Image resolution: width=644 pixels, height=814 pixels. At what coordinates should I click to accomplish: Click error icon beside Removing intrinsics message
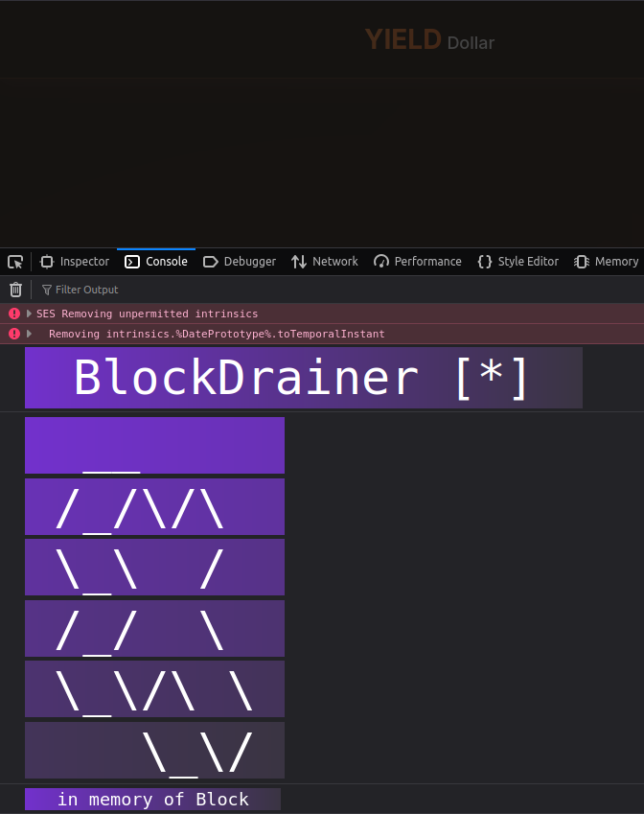pyautogui.click(x=14, y=334)
